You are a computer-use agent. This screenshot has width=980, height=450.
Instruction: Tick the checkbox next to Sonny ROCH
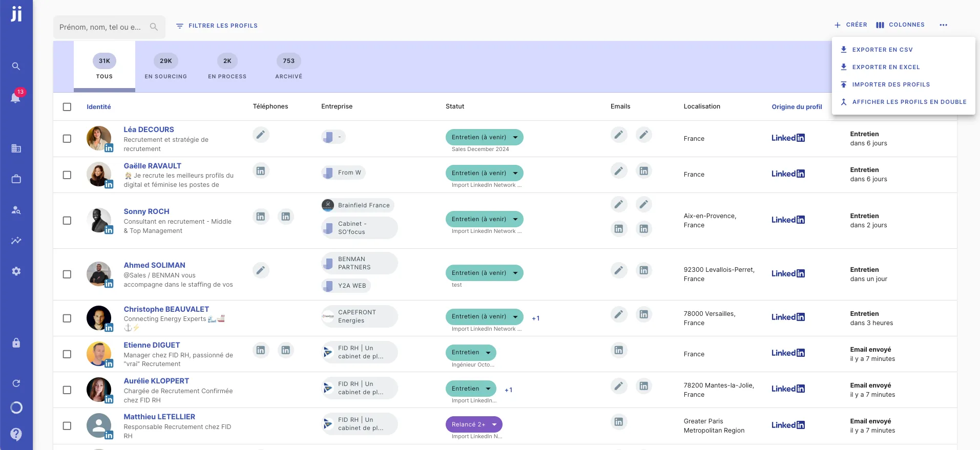67,221
